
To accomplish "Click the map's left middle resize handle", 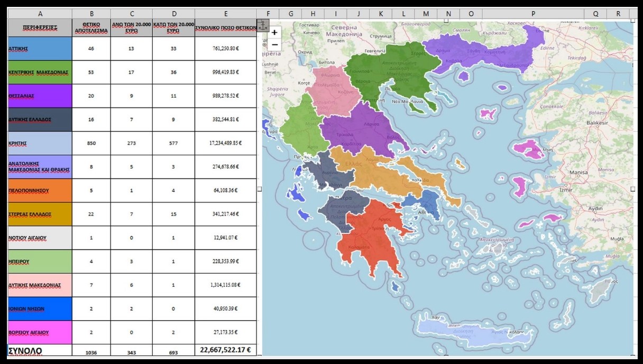I will (260, 189).
